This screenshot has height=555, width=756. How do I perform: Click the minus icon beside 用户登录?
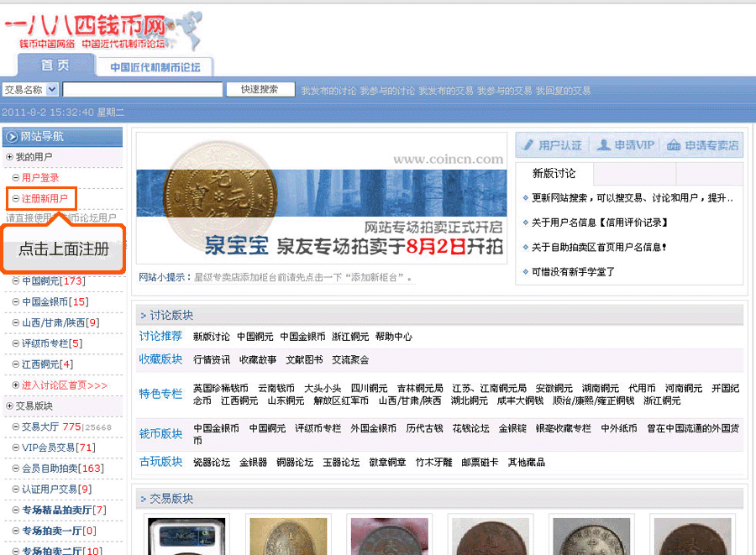click(15, 178)
